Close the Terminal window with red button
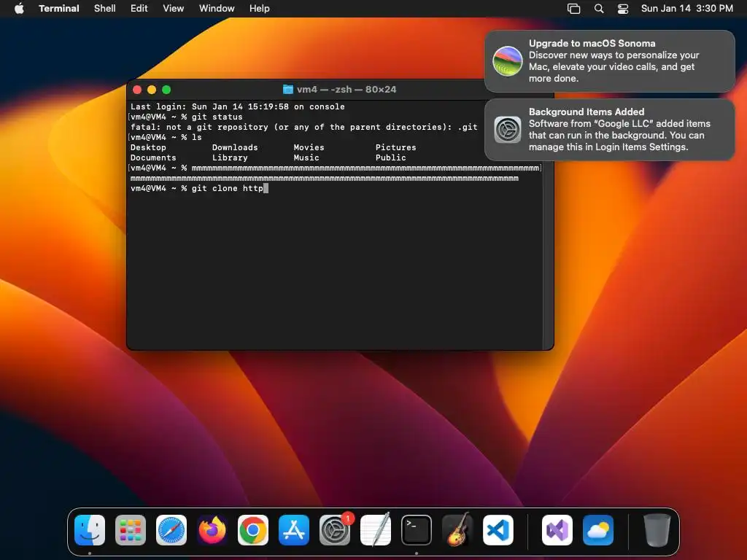Image resolution: width=747 pixels, height=560 pixels. click(x=137, y=90)
